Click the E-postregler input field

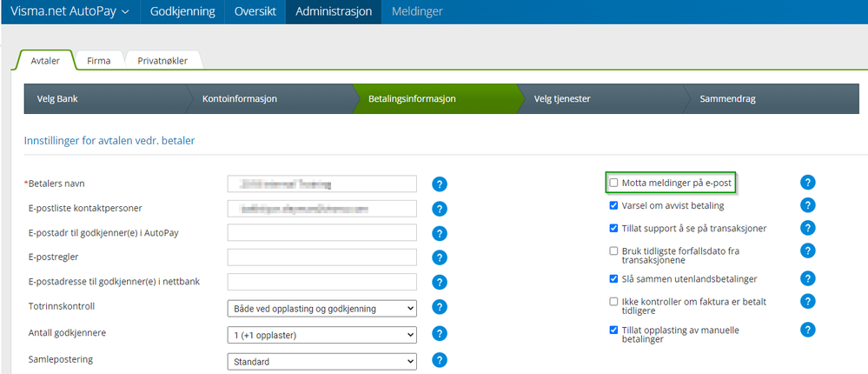point(321,257)
